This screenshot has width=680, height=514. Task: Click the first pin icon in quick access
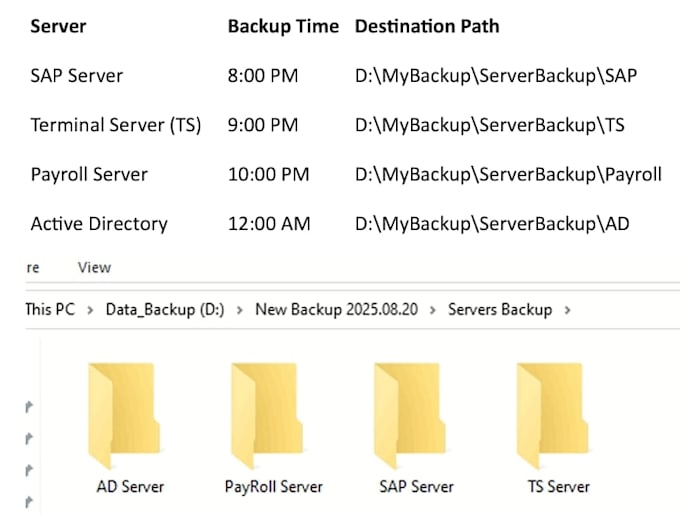click(29, 407)
